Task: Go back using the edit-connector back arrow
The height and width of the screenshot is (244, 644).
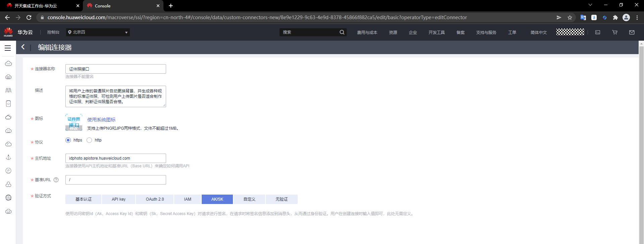Action: 23,47
